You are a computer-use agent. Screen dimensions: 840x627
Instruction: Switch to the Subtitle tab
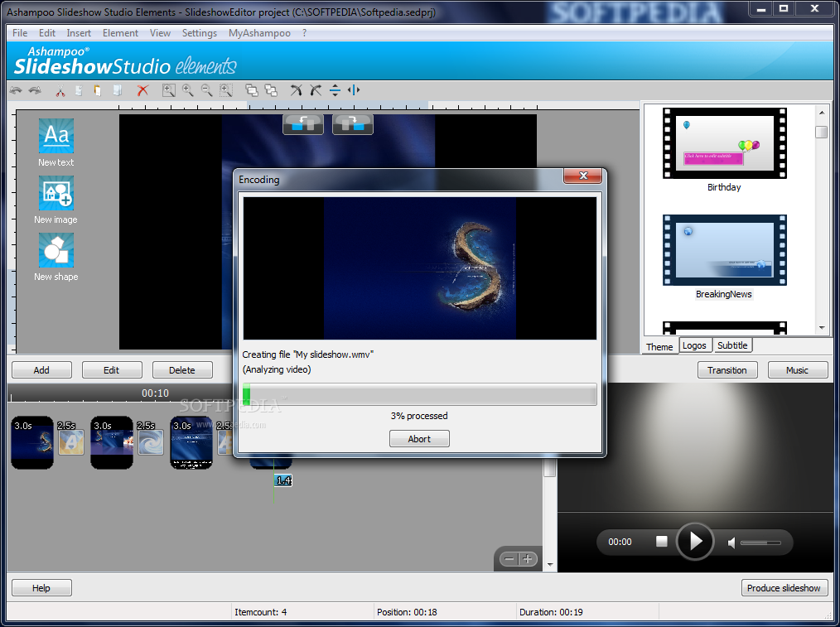[x=732, y=345]
